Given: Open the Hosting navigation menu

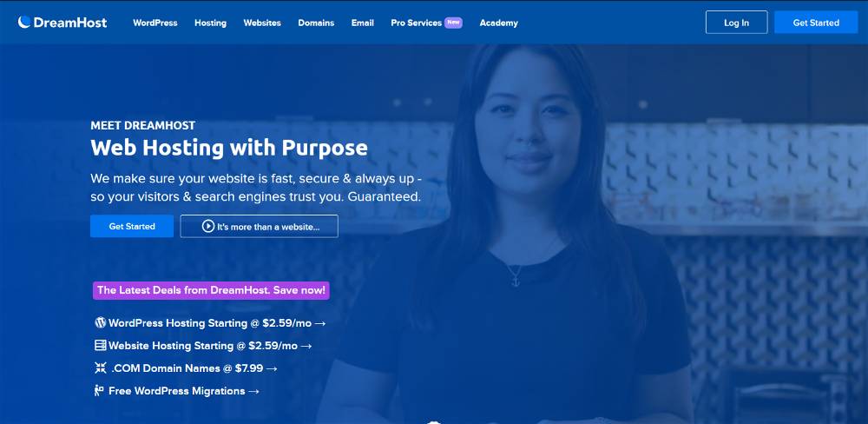Looking at the screenshot, I should click(210, 23).
